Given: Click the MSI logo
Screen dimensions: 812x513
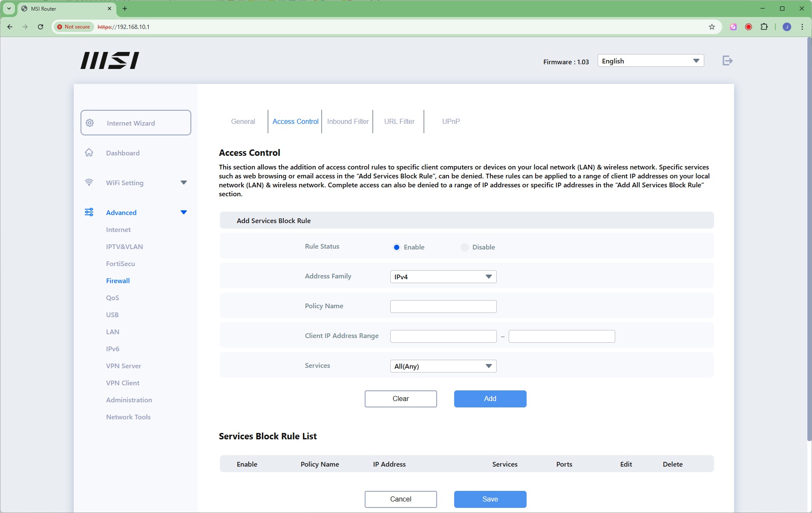Looking at the screenshot, I should tap(110, 60).
